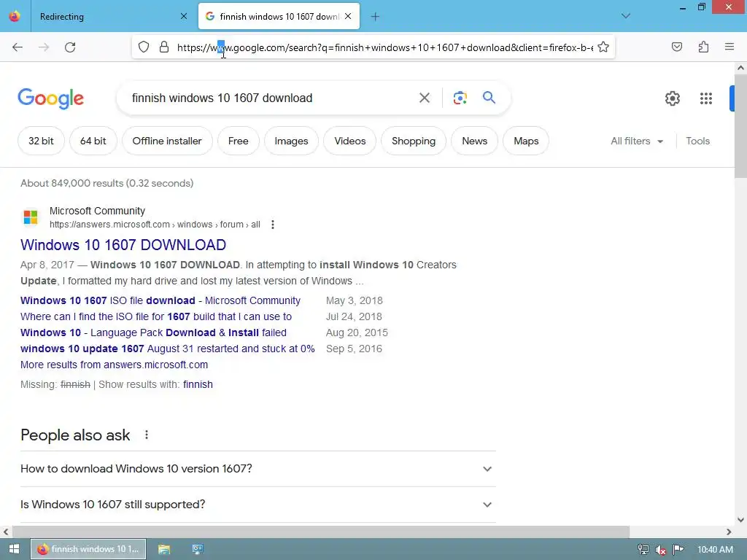Open Where can I find the ISO file link
The width and height of the screenshot is (747, 560).
point(156,316)
